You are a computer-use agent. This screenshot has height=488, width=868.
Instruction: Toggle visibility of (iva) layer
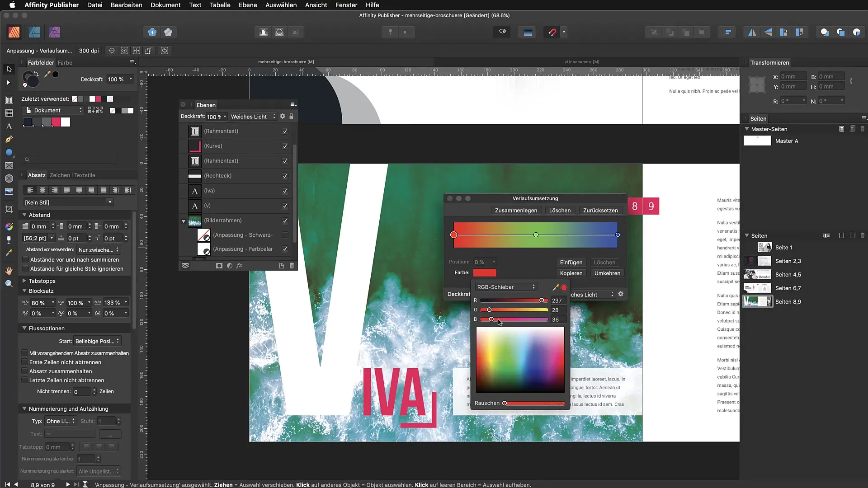click(x=285, y=191)
